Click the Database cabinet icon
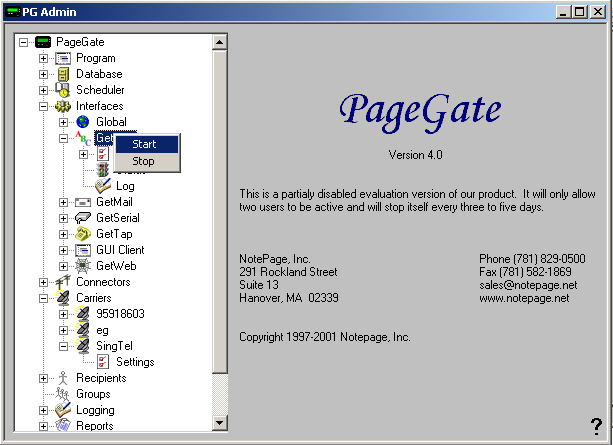The width and height of the screenshot is (613, 445). [x=63, y=74]
